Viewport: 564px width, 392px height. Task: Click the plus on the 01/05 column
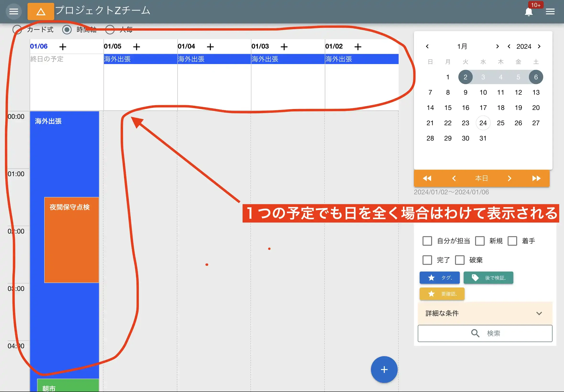[x=136, y=46]
